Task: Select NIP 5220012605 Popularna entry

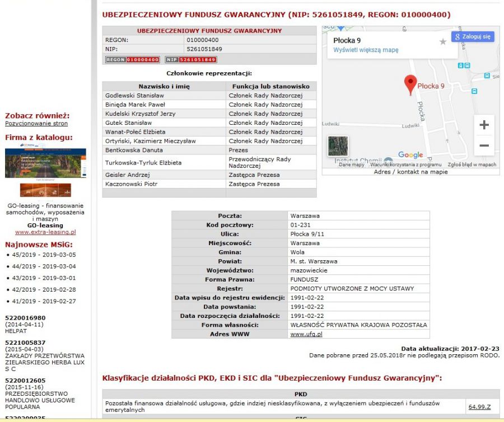Action: 40,393
